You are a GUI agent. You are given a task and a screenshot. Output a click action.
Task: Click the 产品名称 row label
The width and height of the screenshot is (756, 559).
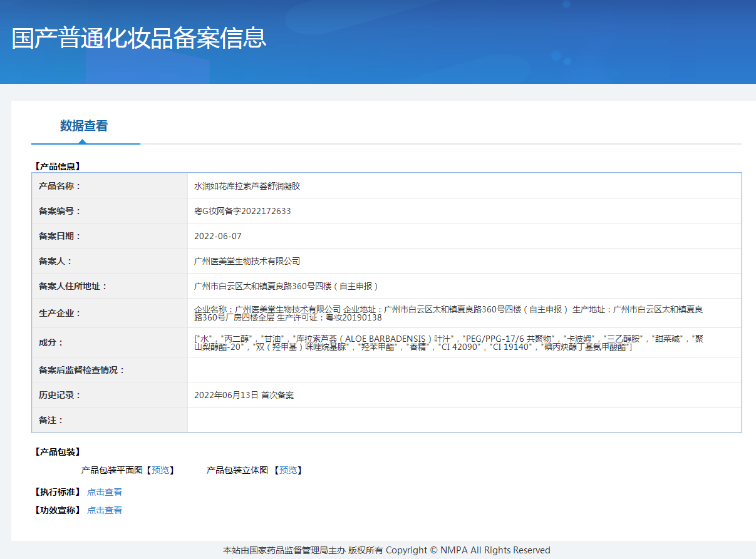pyautogui.click(x=60, y=187)
